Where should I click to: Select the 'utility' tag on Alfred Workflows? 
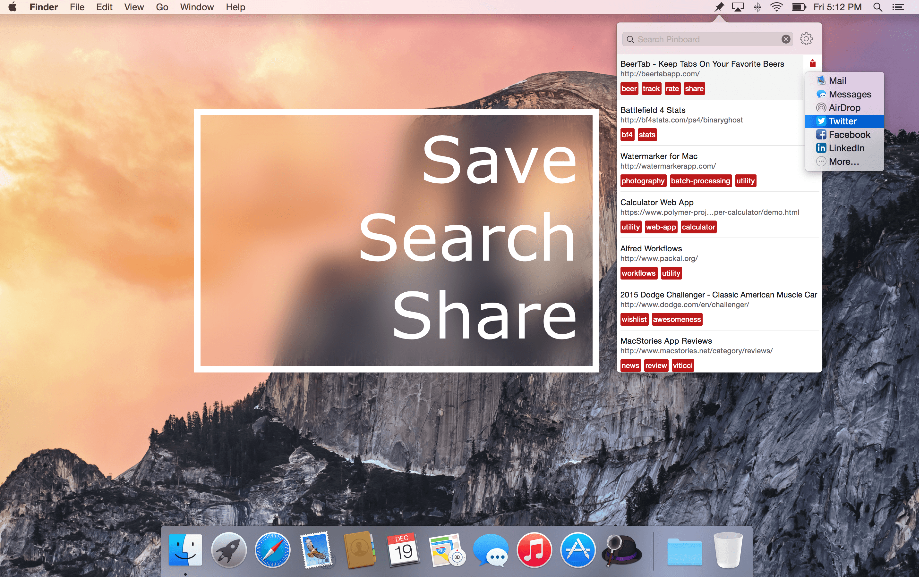(x=671, y=273)
